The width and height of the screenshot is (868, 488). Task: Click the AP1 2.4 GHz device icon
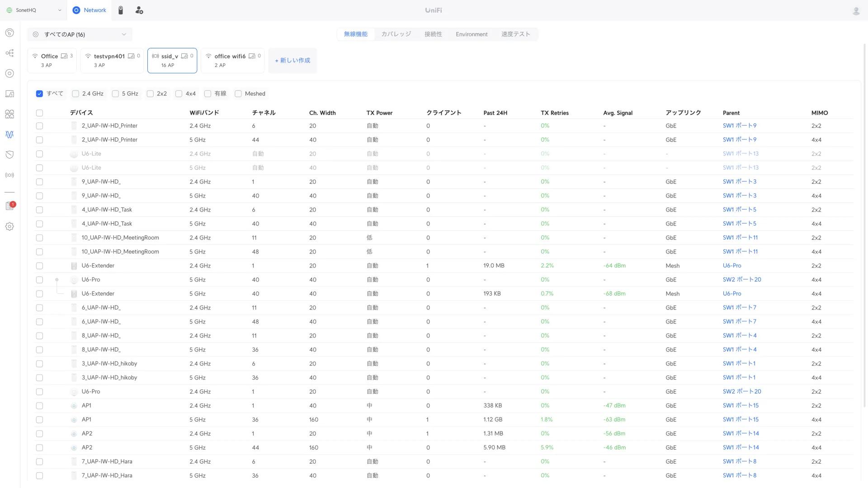(74, 406)
